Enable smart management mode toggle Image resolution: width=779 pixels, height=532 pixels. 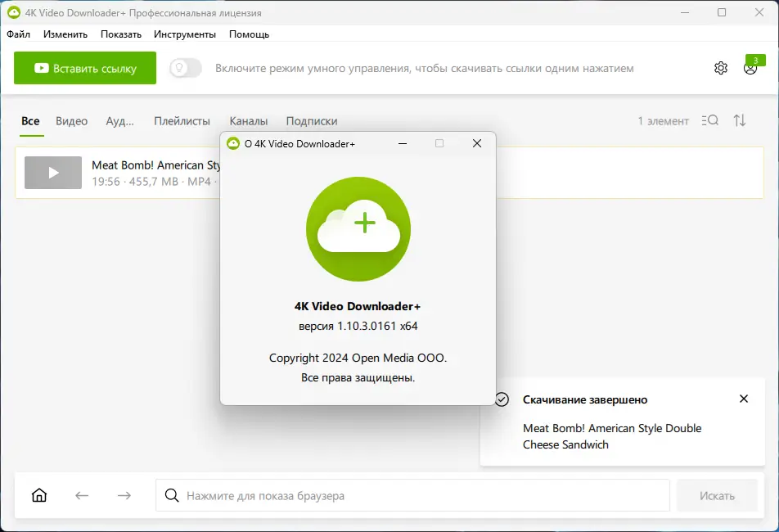[185, 68]
